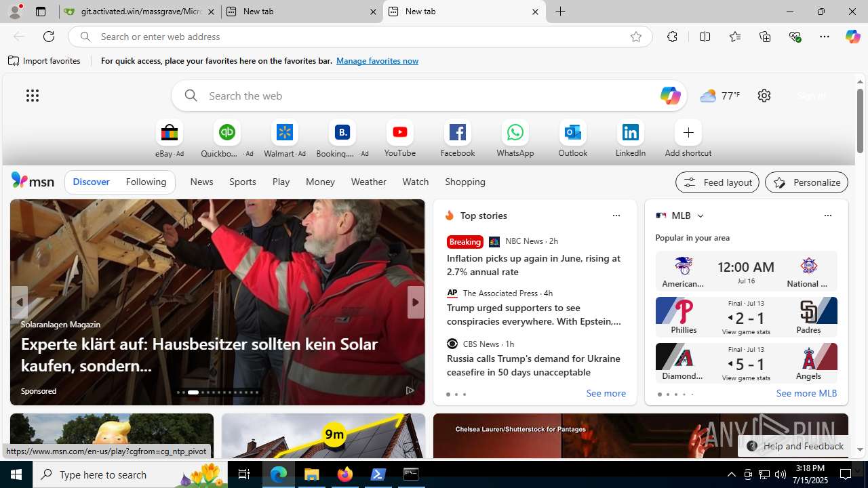Open tab actions menu icon
Viewport: 868px width, 488px height.
[41, 12]
